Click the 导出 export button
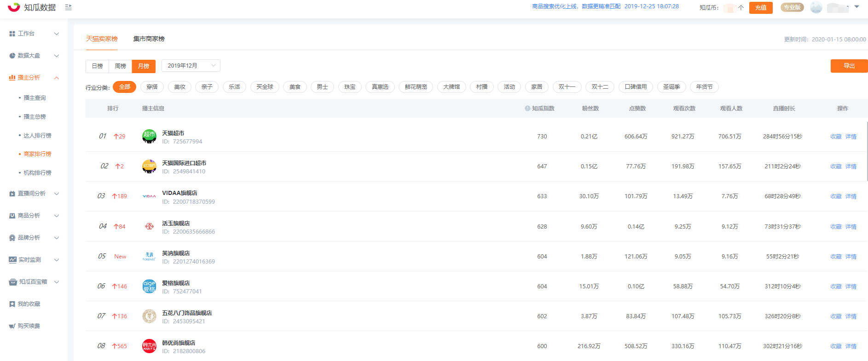Screen dimensions: 868x361 (x=849, y=66)
